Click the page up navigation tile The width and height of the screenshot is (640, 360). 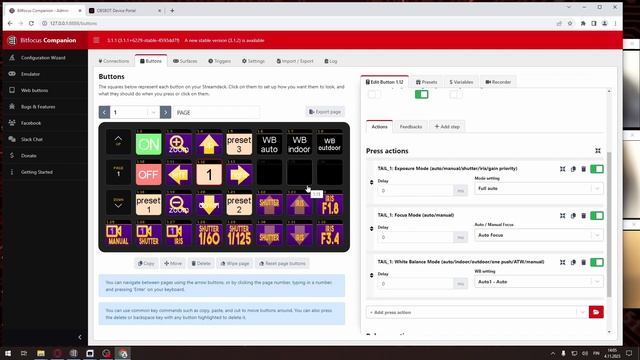click(118, 142)
